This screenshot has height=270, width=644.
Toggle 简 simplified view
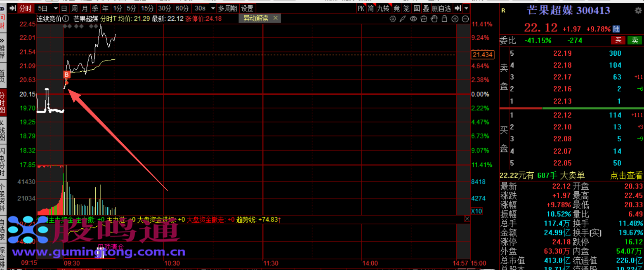[x=371, y=8]
